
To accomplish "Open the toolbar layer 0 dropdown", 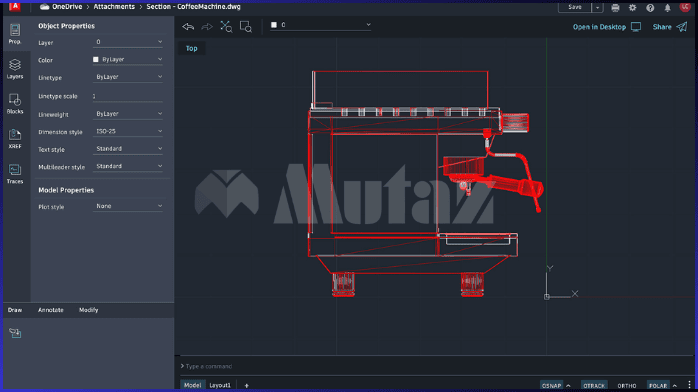I will point(321,25).
